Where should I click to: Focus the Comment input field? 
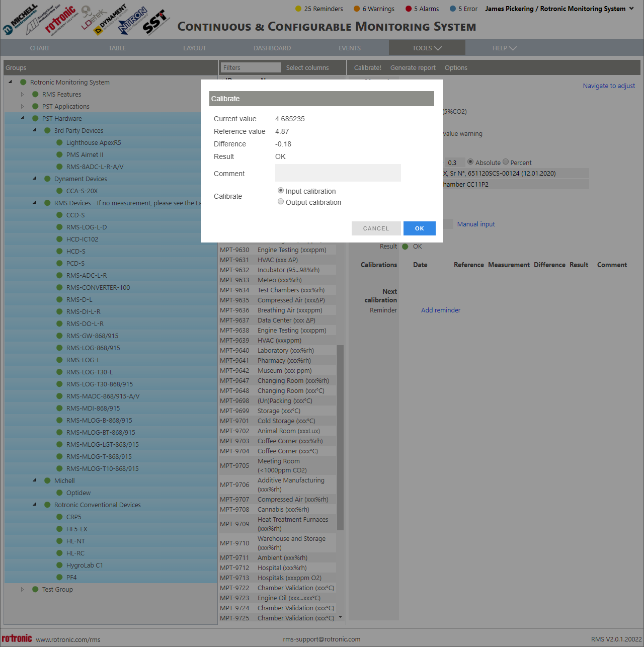point(338,173)
